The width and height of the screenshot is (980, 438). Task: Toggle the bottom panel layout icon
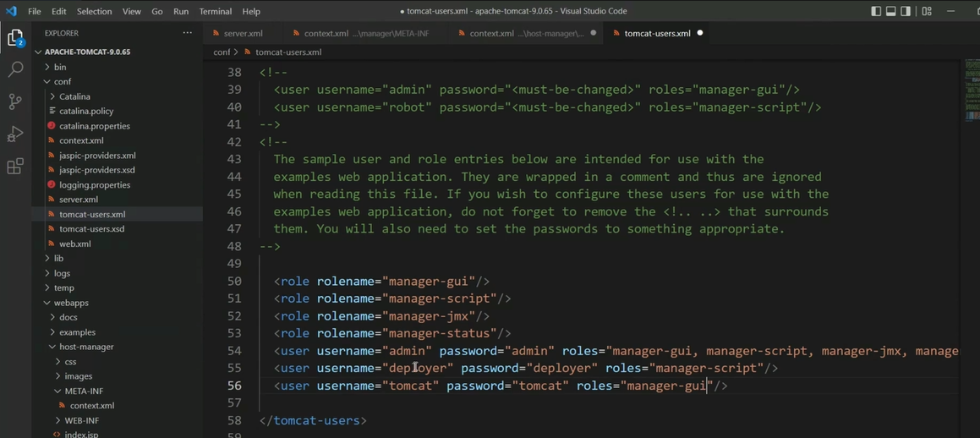[890, 11]
